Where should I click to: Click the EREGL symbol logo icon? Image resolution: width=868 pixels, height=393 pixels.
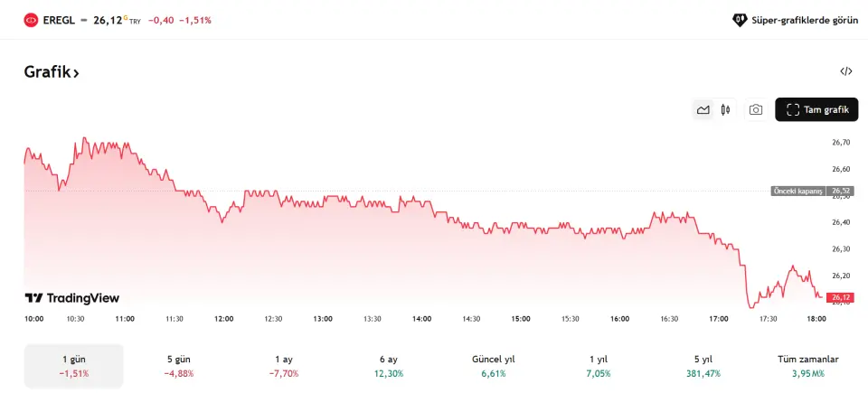click(x=31, y=19)
